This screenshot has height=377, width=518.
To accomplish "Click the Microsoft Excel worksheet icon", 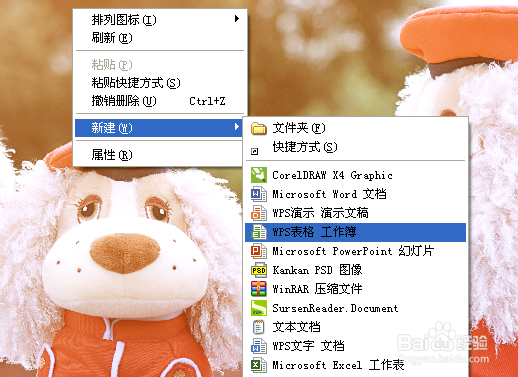I will click(x=259, y=365).
